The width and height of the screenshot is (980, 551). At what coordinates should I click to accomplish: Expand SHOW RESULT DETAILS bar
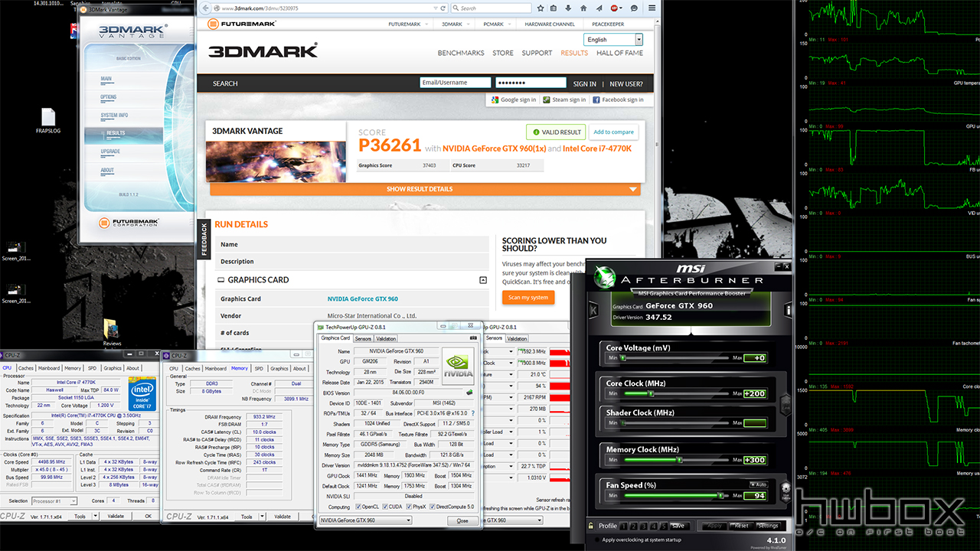(x=425, y=189)
